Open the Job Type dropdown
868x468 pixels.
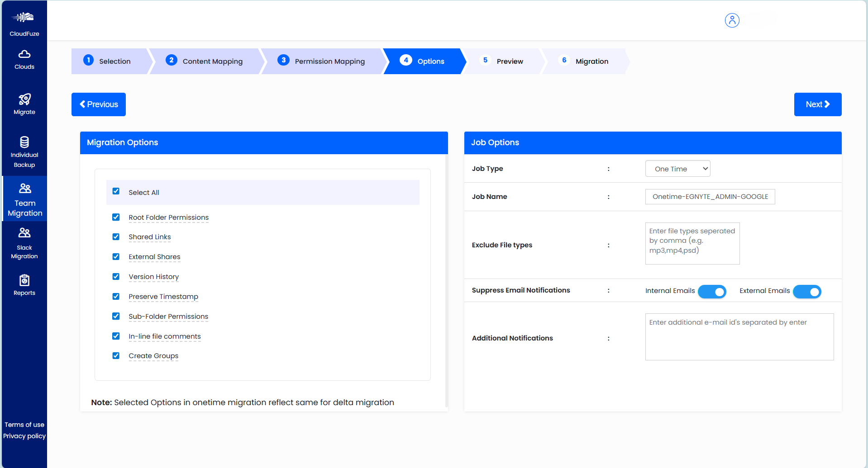pos(677,168)
